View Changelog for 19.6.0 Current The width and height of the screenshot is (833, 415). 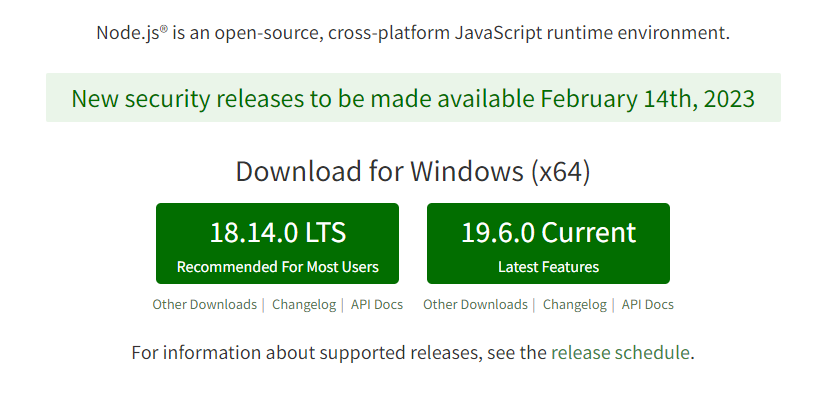click(574, 305)
